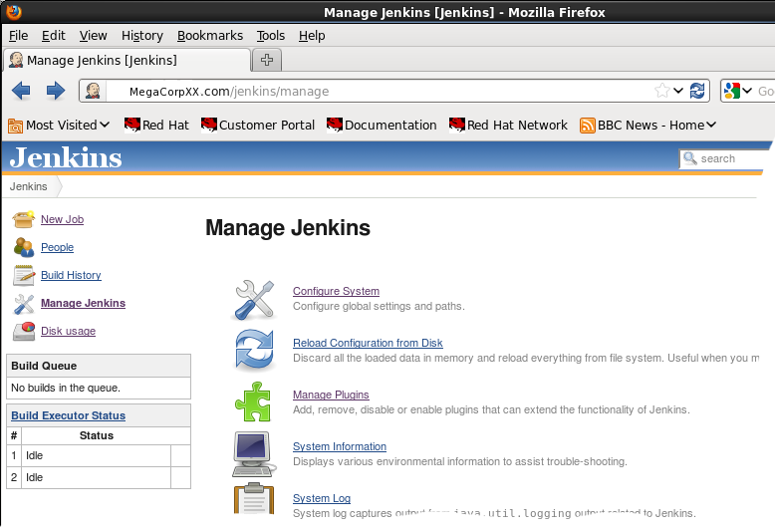Click the New Job link

[x=63, y=219]
